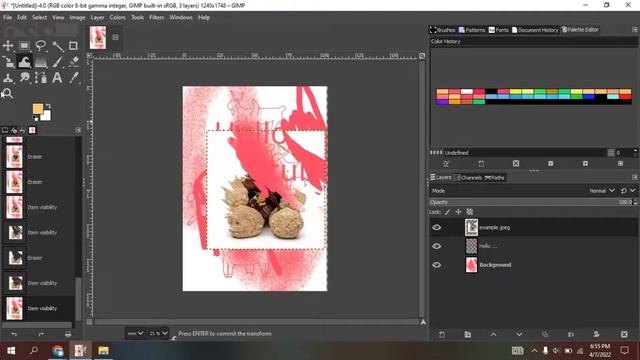The height and width of the screenshot is (360, 640).
Task: Select the Rectangle Select tool
Action: click(x=24, y=45)
